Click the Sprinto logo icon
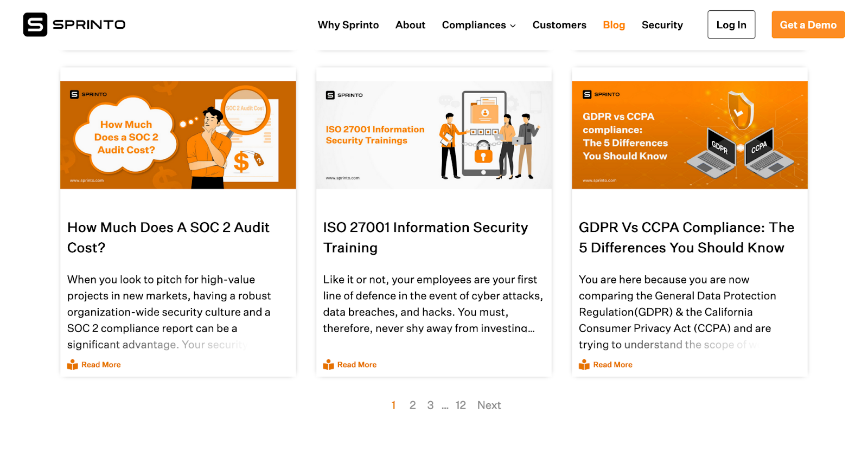868x465 pixels. [x=35, y=24]
